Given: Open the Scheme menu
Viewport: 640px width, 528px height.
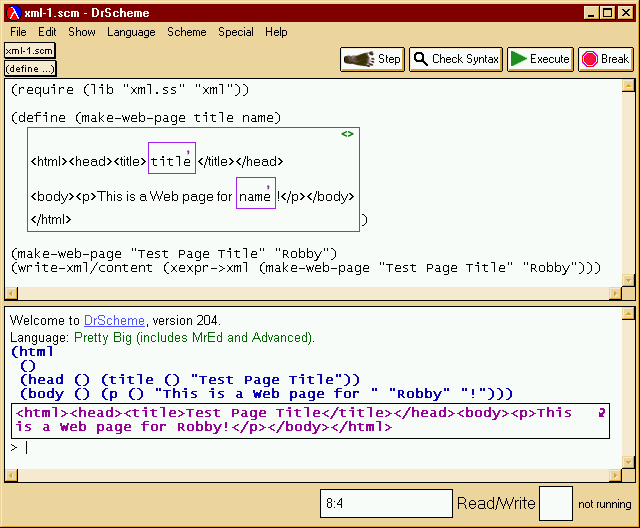Looking at the screenshot, I should coord(187,32).
